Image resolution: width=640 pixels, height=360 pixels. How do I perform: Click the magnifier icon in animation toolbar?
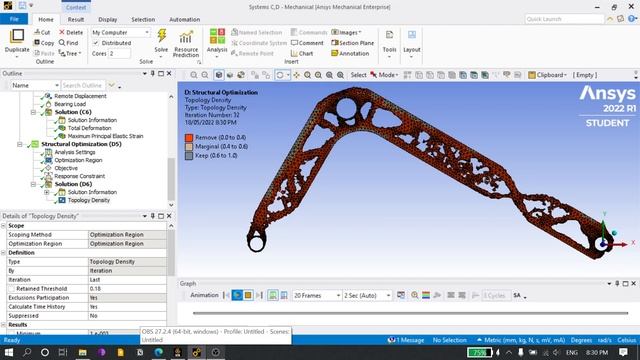coord(415,295)
